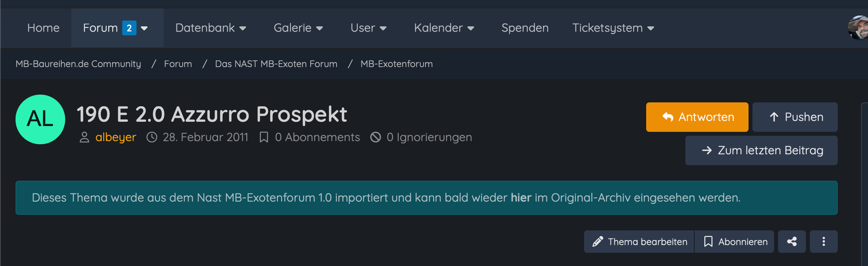This screenshot has width=868, height=266.
Task: Toggle subscription with the Abonnieren button
Action: (735, 242)
